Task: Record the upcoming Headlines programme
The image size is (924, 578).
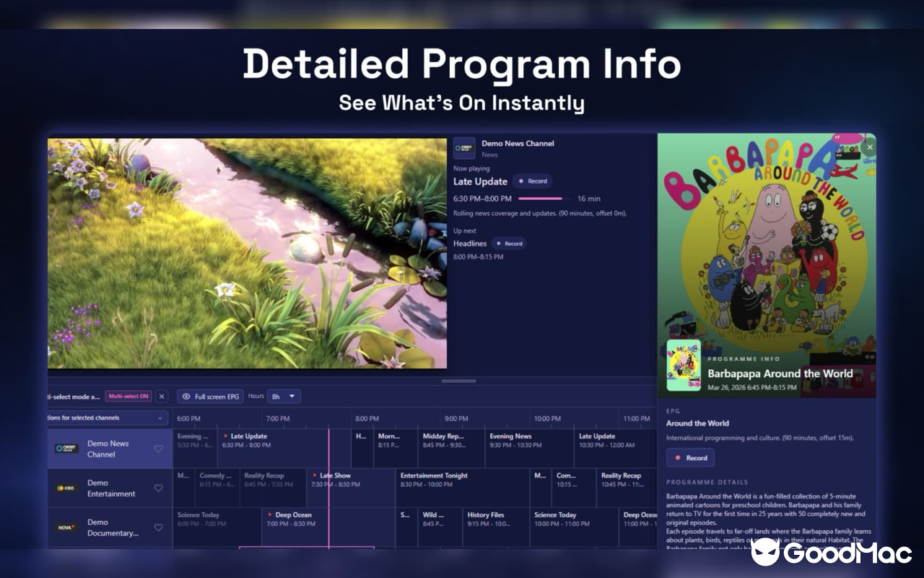Action: coord(509,243)
